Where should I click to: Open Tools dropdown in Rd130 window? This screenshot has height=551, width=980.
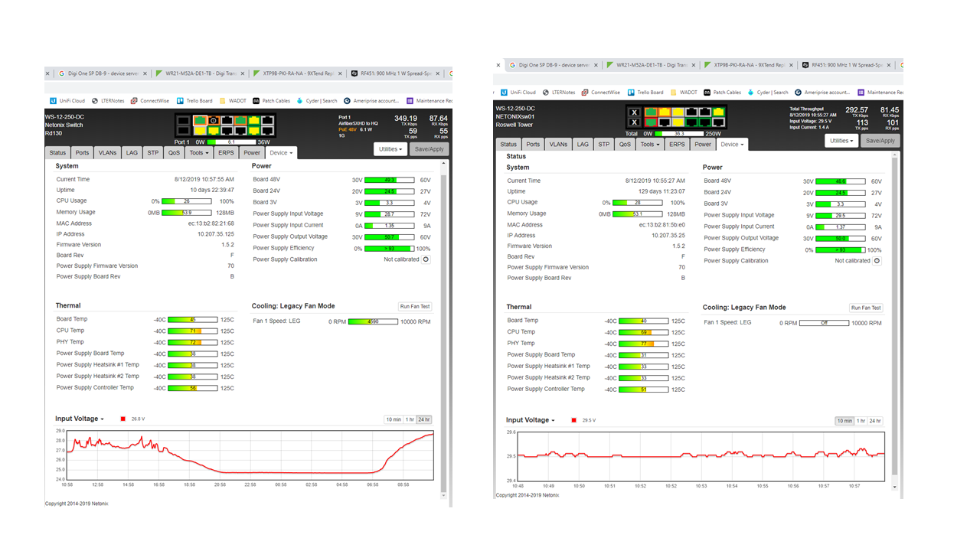point(199,153)
